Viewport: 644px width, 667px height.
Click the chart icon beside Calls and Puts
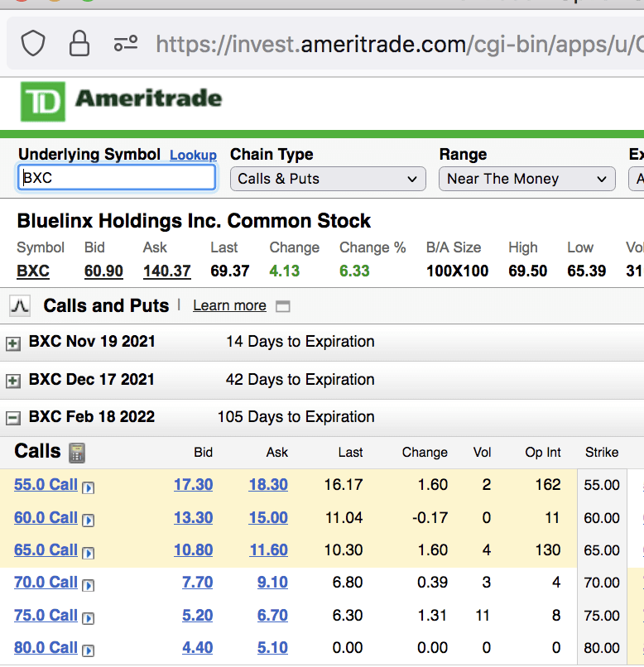20,306
